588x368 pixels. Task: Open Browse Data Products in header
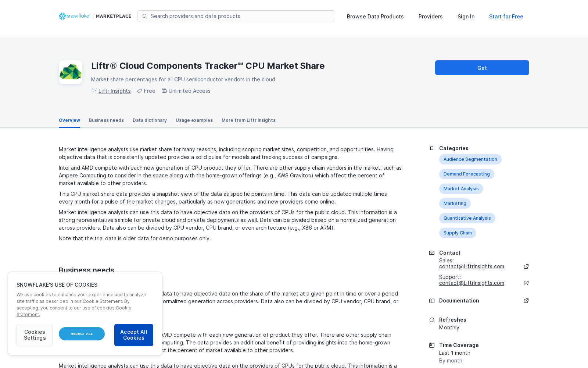tap(375, 17)
